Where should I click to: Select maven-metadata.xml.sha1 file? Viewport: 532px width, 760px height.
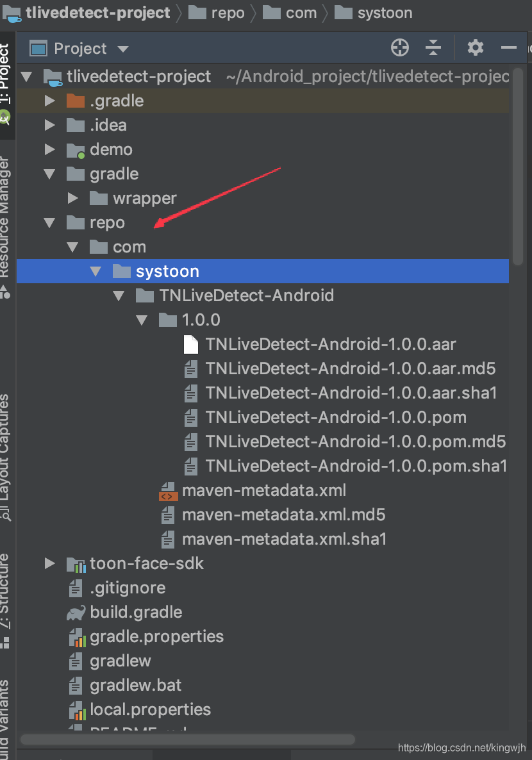tap(284, 539)
